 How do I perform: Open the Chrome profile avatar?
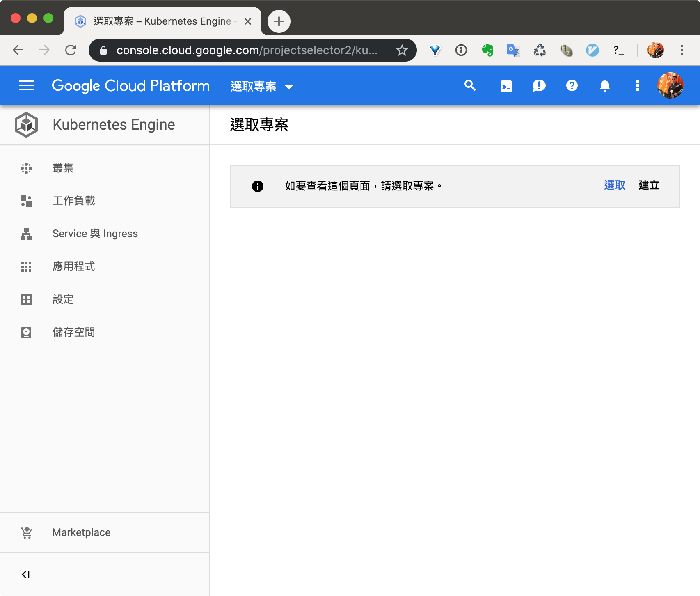click(656, 50)
